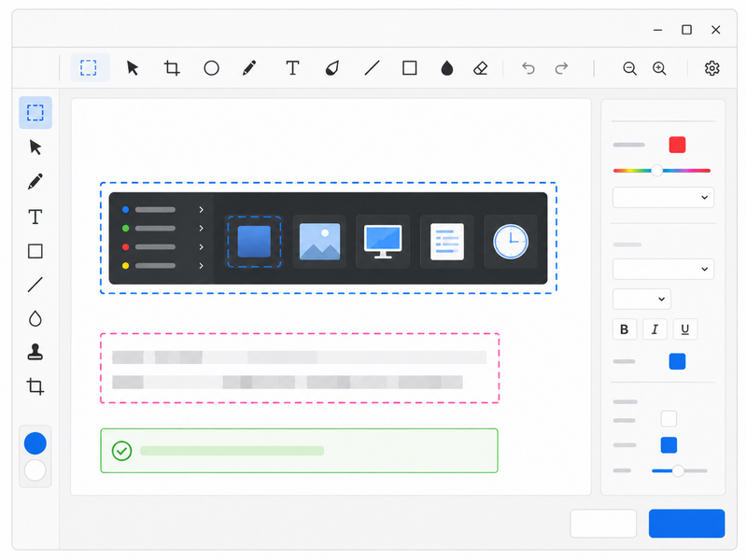
Task: Pick the pencil tool in top toolbar
Action: 249,68
